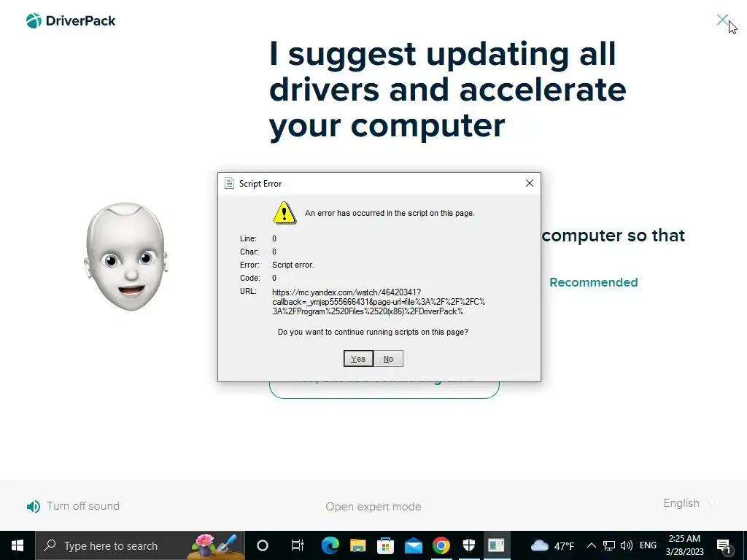Screen dimensions: 747x560
Task: Click the yandex URL text in dialog
Action: point(379,301)
